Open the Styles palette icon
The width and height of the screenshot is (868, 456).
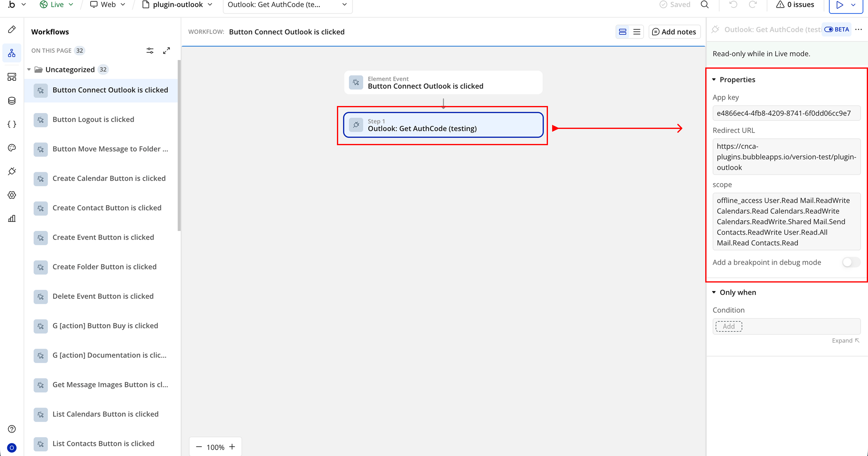12,148
